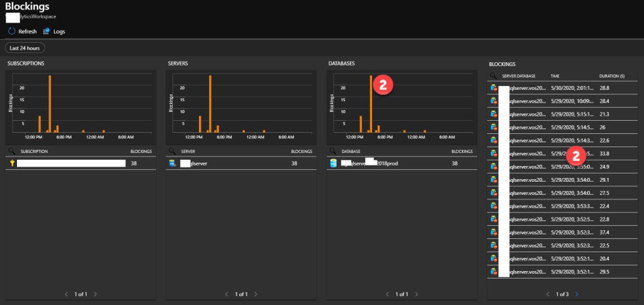644x305 pixels.
Task: Click previous page arrow under Databases panel
Action: 388,294
